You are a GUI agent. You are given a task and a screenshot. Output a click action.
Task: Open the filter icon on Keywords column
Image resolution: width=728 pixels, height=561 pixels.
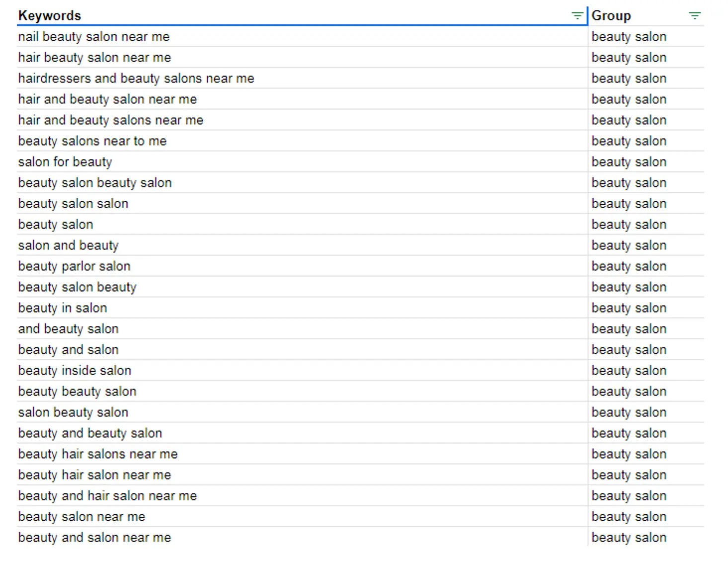(577, 15)
